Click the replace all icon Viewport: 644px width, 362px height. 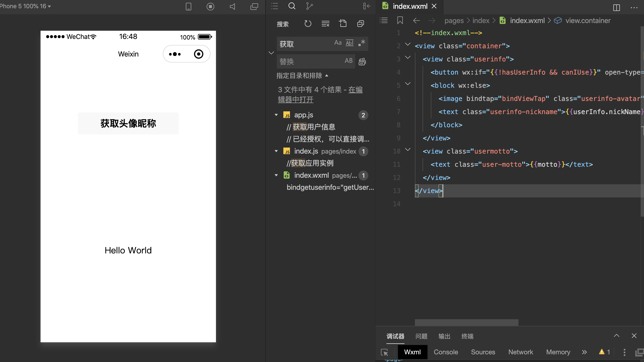coord(362,61)
